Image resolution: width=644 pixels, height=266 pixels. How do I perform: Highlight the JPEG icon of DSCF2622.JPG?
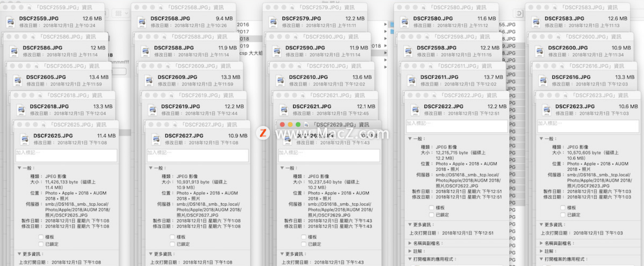click(415, 110)
